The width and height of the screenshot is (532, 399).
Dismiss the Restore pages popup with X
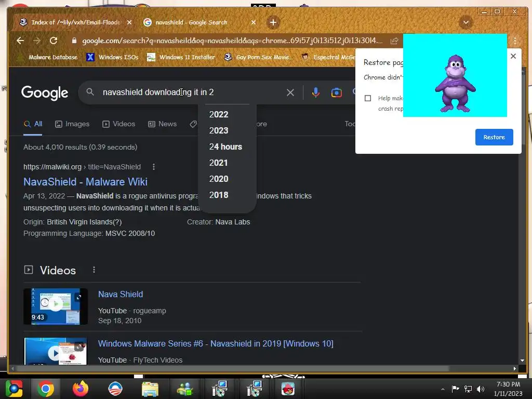tap(513, 56)
